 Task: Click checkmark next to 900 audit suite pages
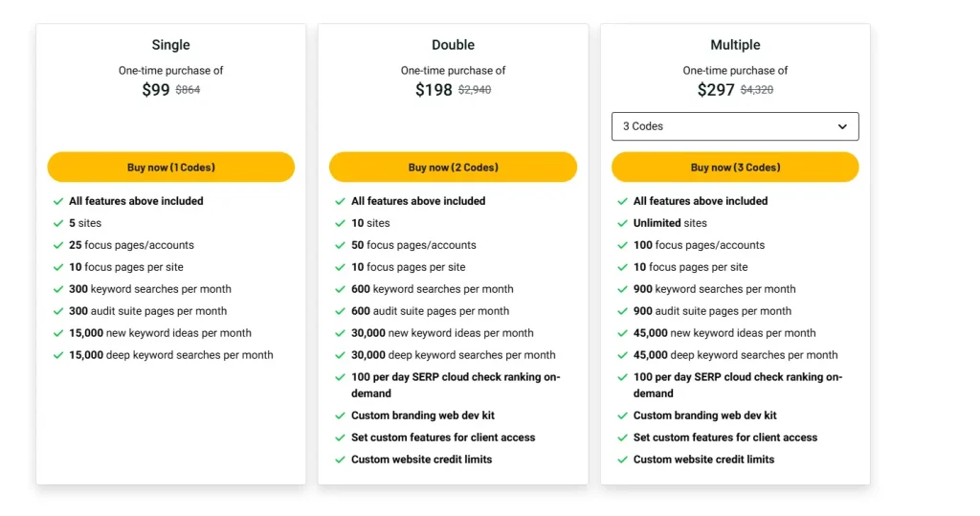click(x=622, y=311)
